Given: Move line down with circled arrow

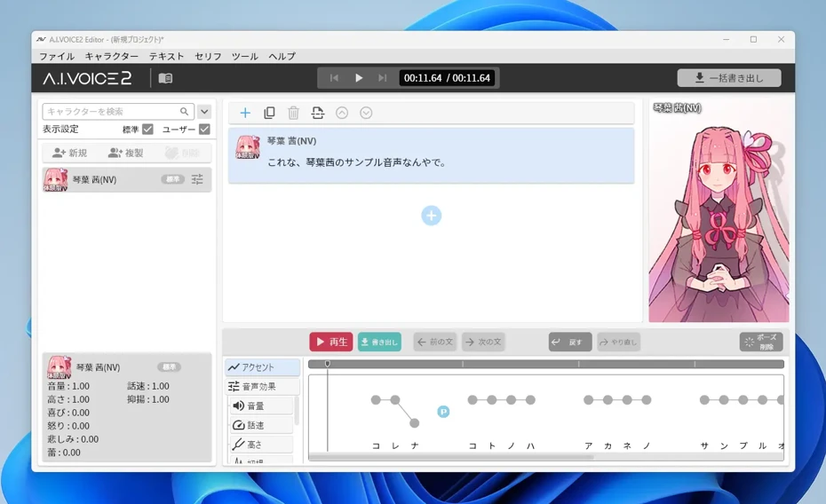Looking at the screenshot, I should click(x=366, y=113).
